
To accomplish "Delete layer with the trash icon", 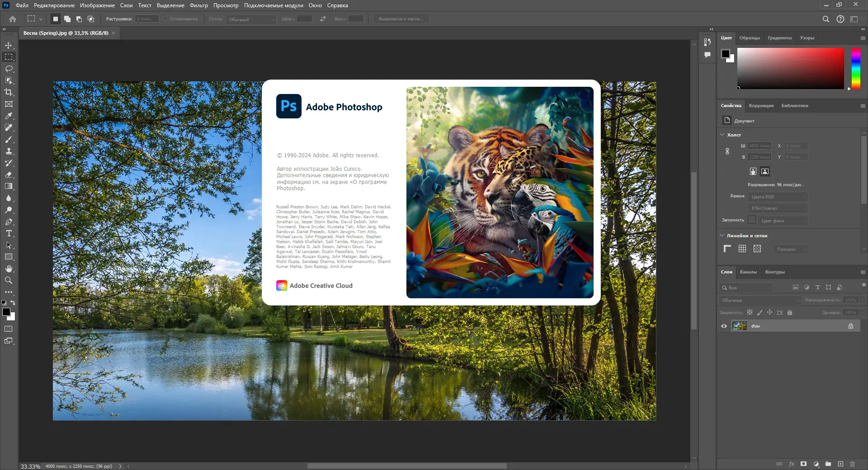I will tap(853, 464).
